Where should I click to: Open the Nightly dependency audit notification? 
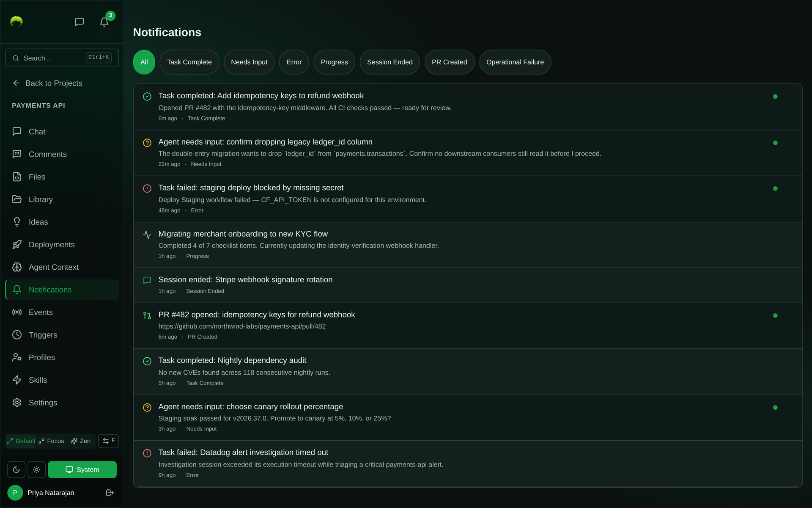coord(468,372)
